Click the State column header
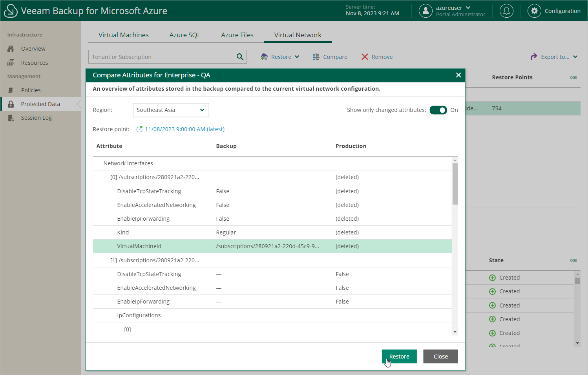Image resolution: width=588 pixels, height=375 pixels. pos(496,260)
